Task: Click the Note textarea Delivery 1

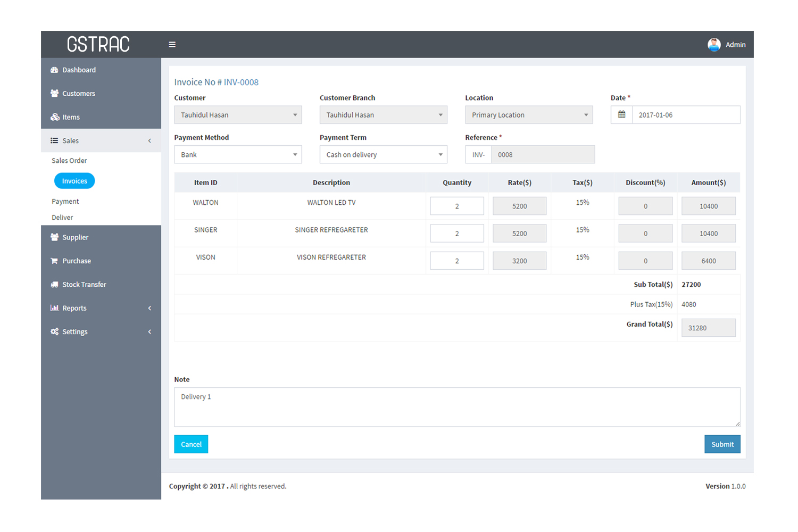Action: coord(457,407)
